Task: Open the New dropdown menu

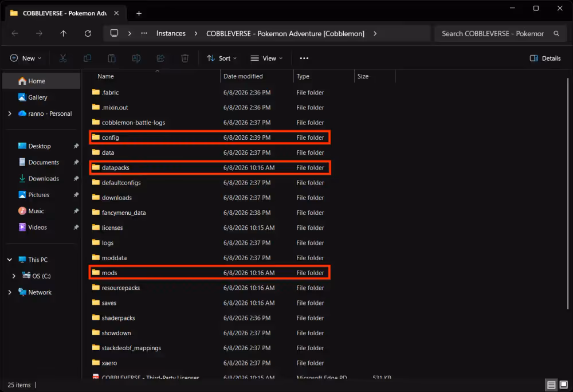Action: (x=26, y=58)
